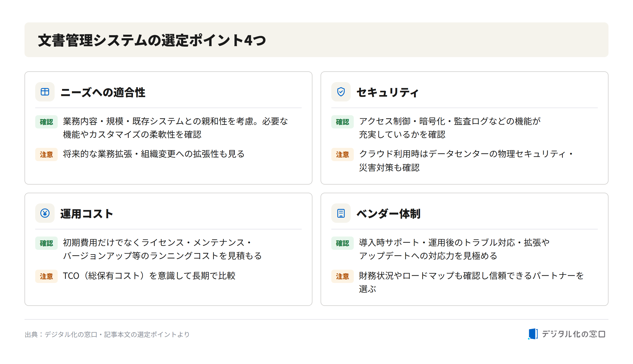633x364 pixels.
Task: Click the blue デジタル化の窓口 logo icon
Action: (x=533, y=334)
